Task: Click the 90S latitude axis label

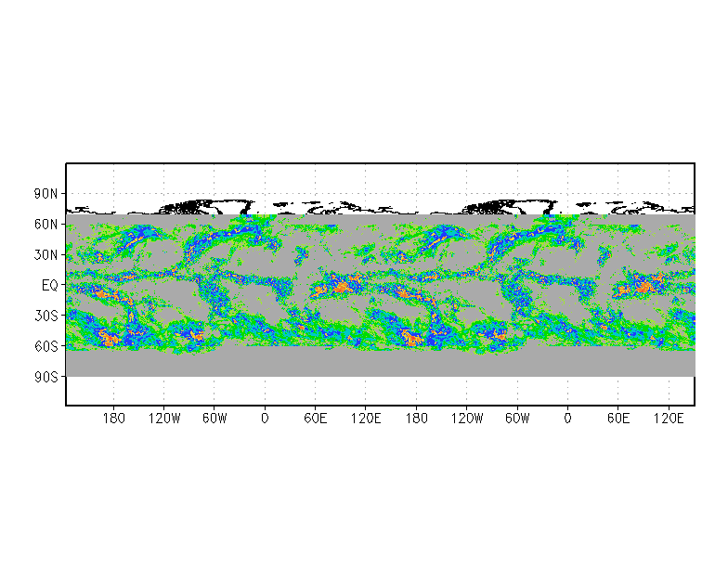Action: click(x=45, y=377)
